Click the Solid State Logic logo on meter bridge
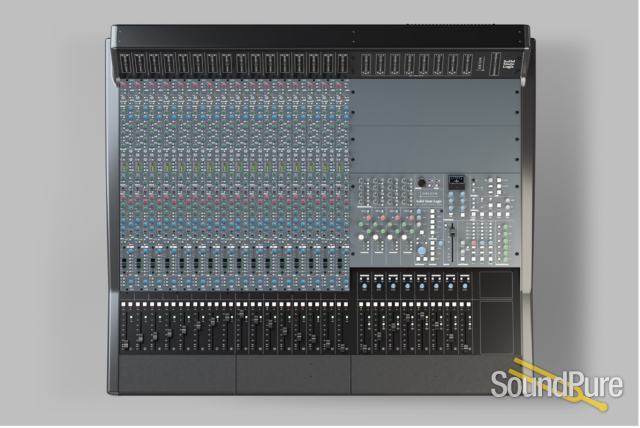Viewport: 640px width, 428px height. point(509,64)
